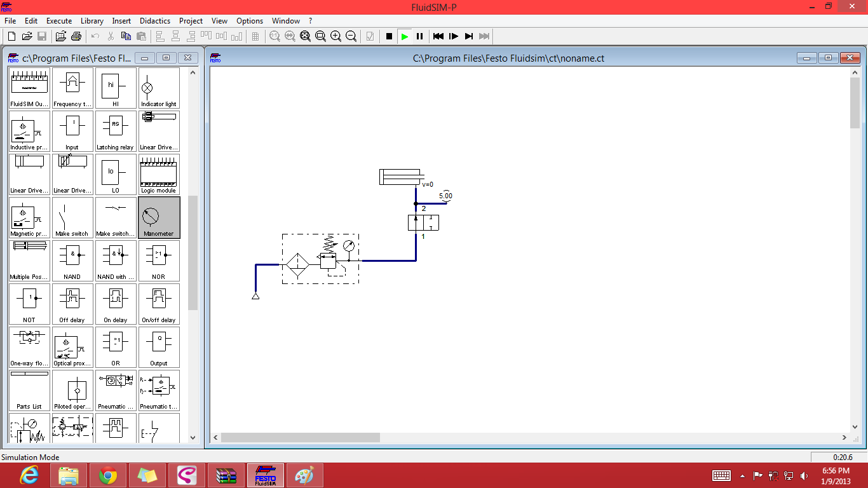Select the FluidSIM Out port component
Viewport: 868px width, 488px height.
pos(29,88)
